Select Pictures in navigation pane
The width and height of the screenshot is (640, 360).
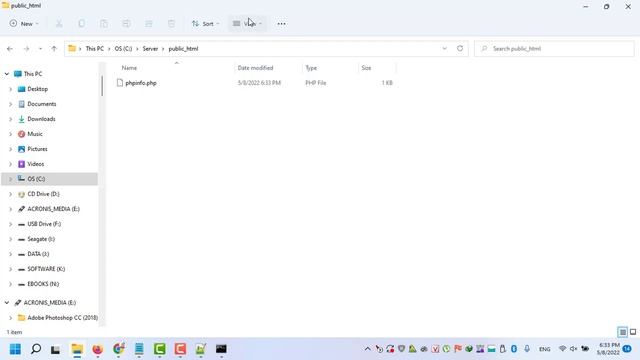pyautogui.click(x=37, y=149)
